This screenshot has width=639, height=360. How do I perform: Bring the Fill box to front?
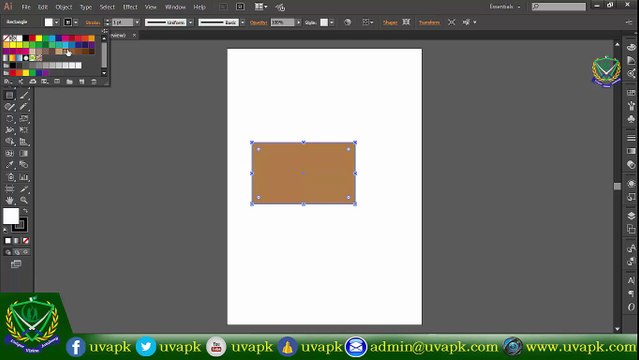11,216
